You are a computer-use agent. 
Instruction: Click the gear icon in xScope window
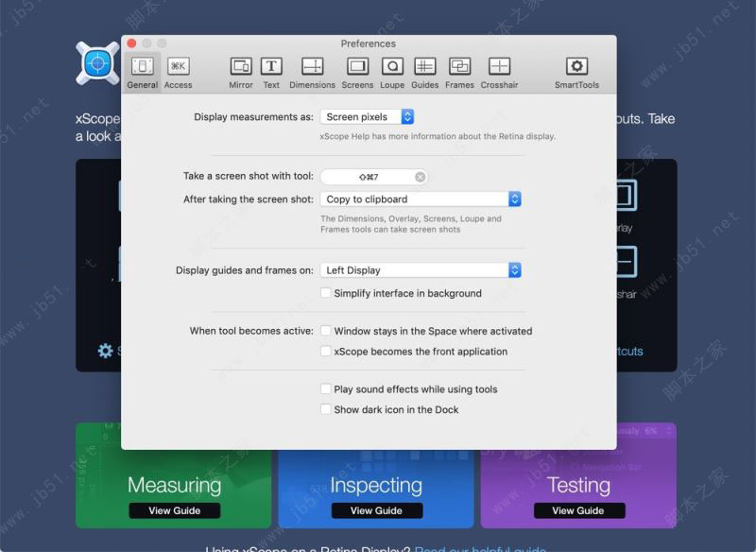(105, 351)
